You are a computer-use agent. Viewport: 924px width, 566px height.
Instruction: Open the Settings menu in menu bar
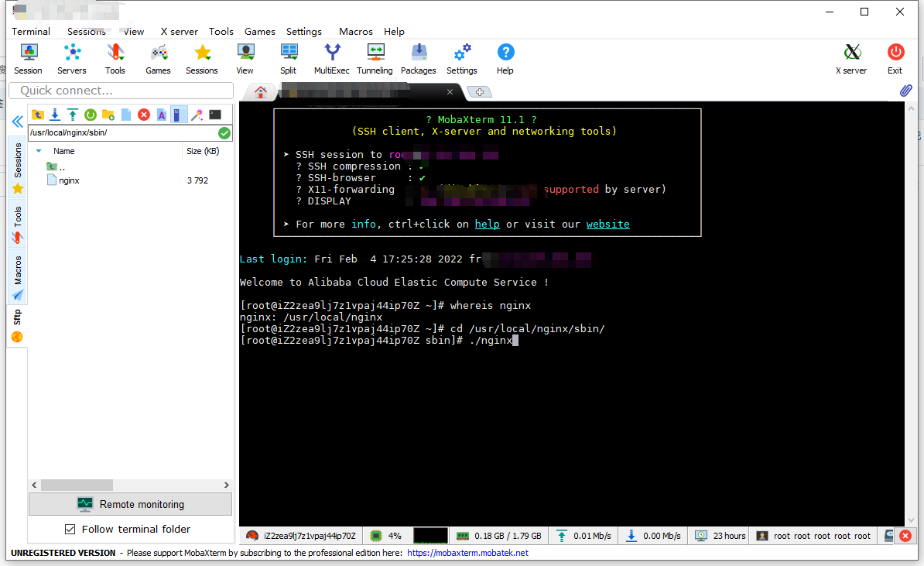[304, 31]
